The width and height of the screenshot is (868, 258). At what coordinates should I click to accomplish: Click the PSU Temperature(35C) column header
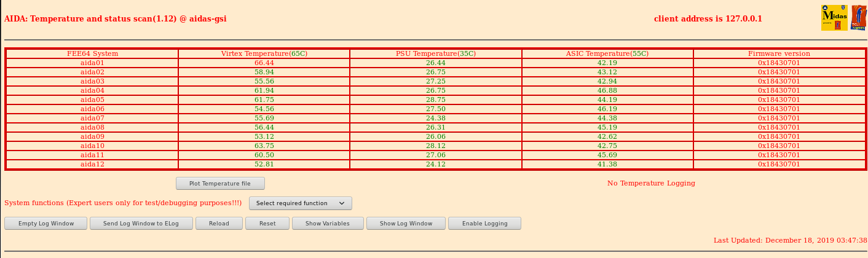[436, 54]
